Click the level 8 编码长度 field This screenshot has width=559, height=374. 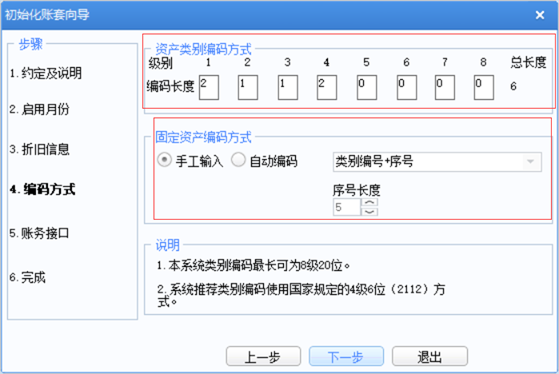pyautogui.click(x=484, y=87)
